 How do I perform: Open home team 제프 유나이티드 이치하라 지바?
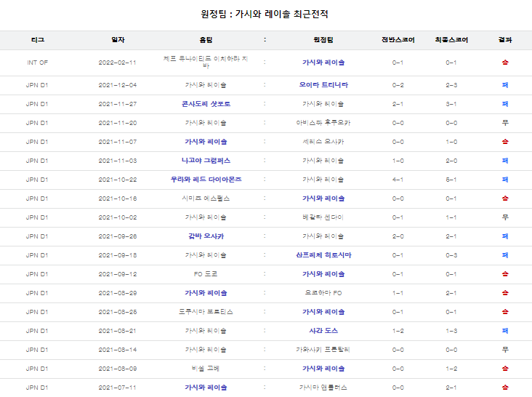pos(206,62)
